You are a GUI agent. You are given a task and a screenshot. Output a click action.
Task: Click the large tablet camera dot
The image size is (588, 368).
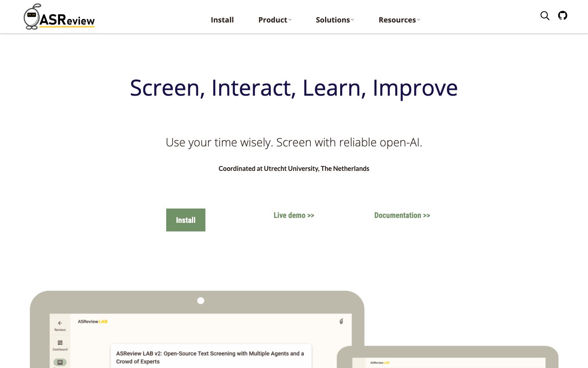coord(200,301)
